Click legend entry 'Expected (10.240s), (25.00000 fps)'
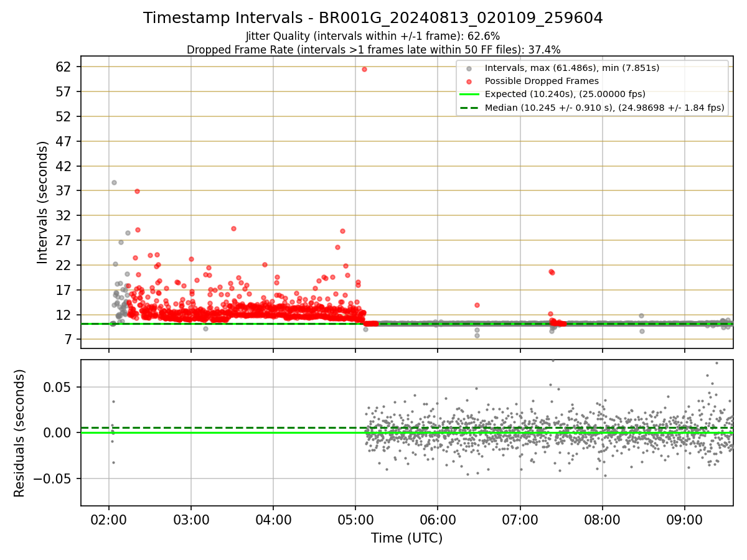Viewport: 747px width, 560px height. [565, 94]
